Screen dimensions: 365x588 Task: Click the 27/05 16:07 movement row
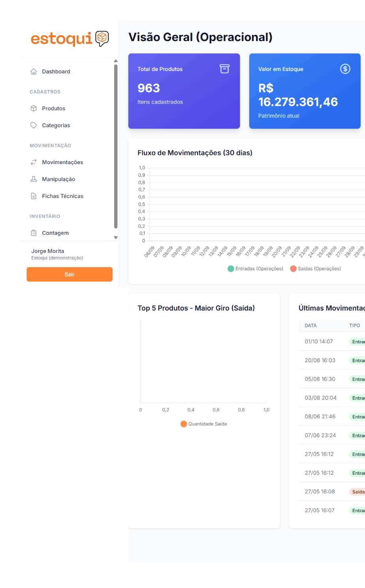click(332, 510)
